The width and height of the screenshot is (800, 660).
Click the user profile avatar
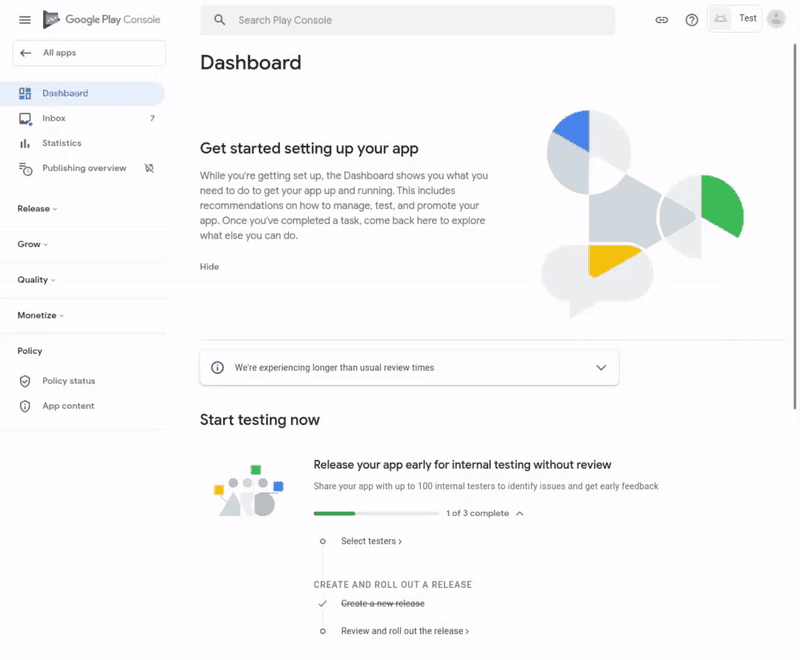point(777,18)
